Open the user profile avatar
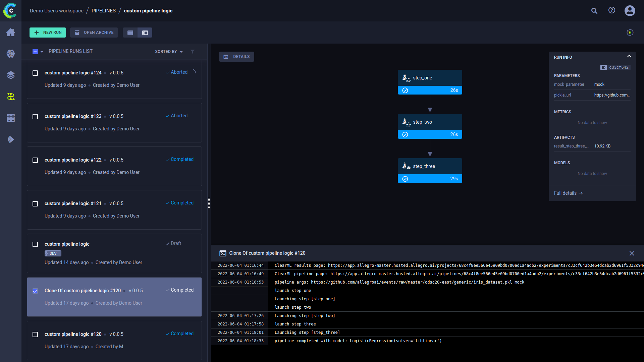 click(x=630, y=11)
